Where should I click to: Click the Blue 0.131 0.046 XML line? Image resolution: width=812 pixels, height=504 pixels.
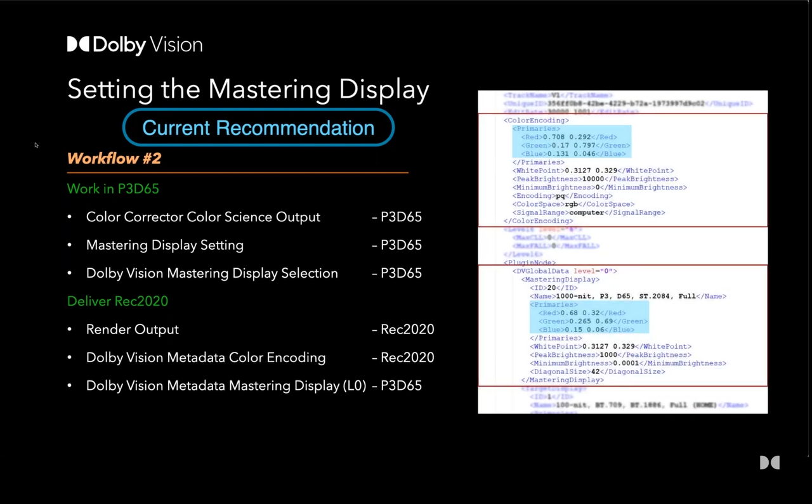573,153
